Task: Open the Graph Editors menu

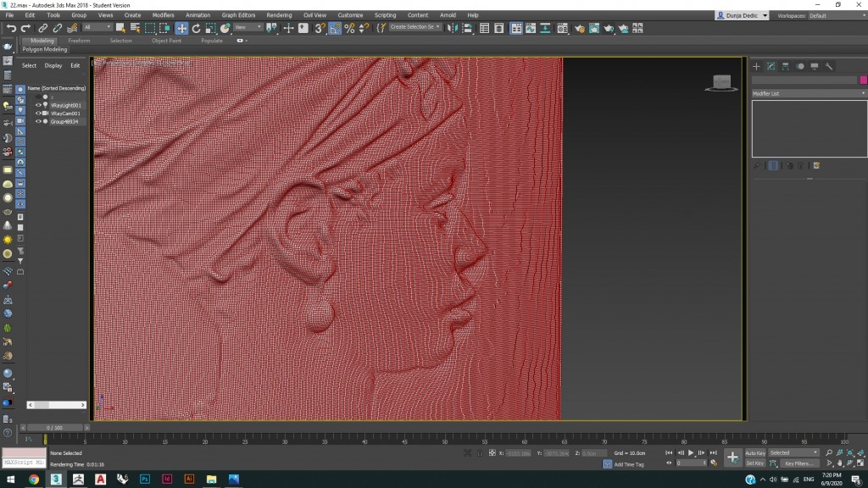Action: click(x=238, y=15)
